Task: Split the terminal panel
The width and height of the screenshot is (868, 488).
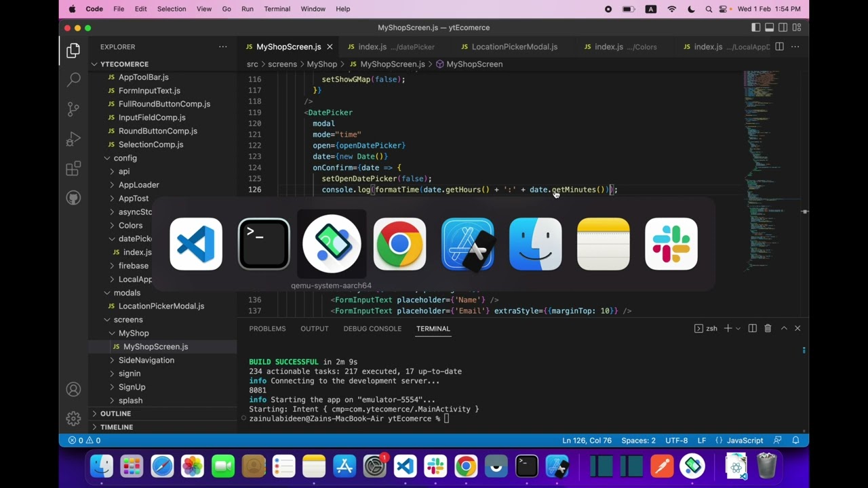Action: pos(753,328)
